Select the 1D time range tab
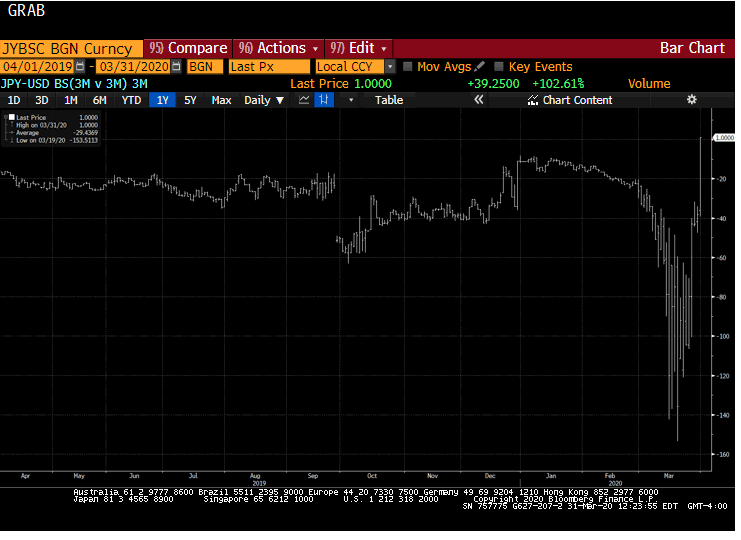This screenshot has height=540, width=741. click(x=14, y=100)
